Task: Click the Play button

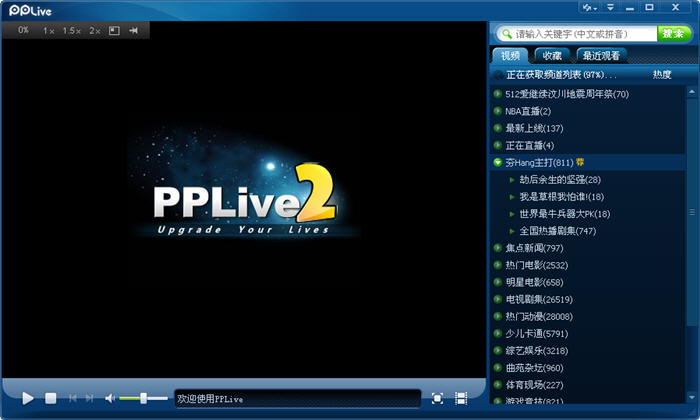Action: click(x=28, y=398)
